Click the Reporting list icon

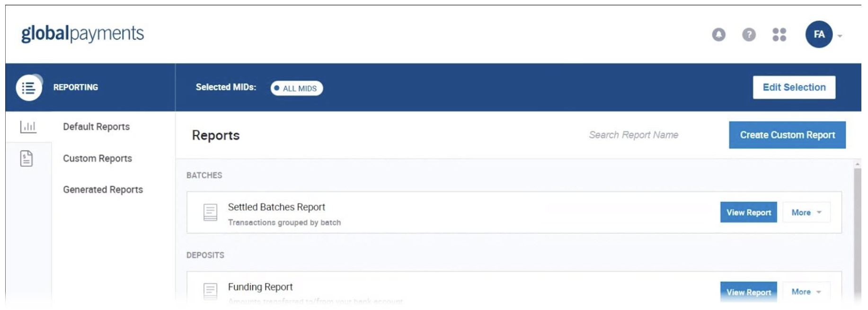(x=28, y=88)
